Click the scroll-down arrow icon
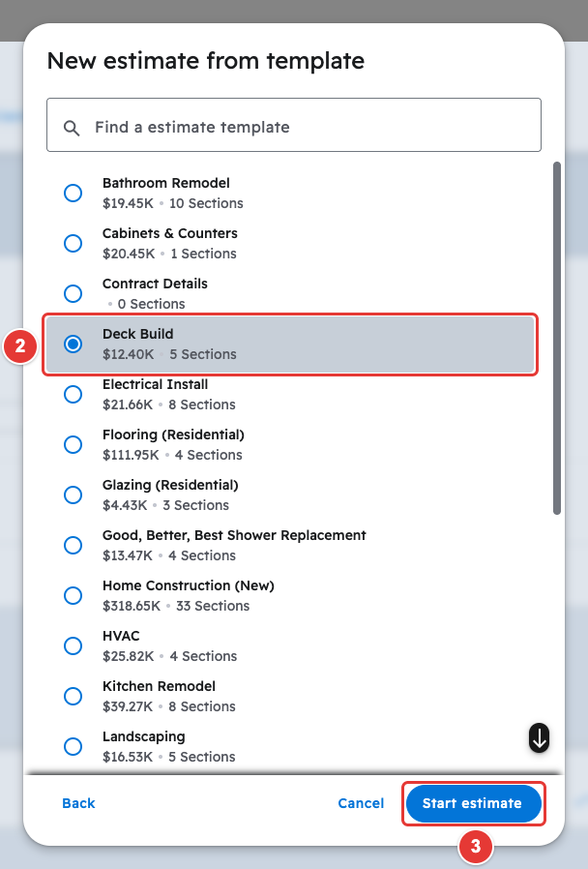 539,737
